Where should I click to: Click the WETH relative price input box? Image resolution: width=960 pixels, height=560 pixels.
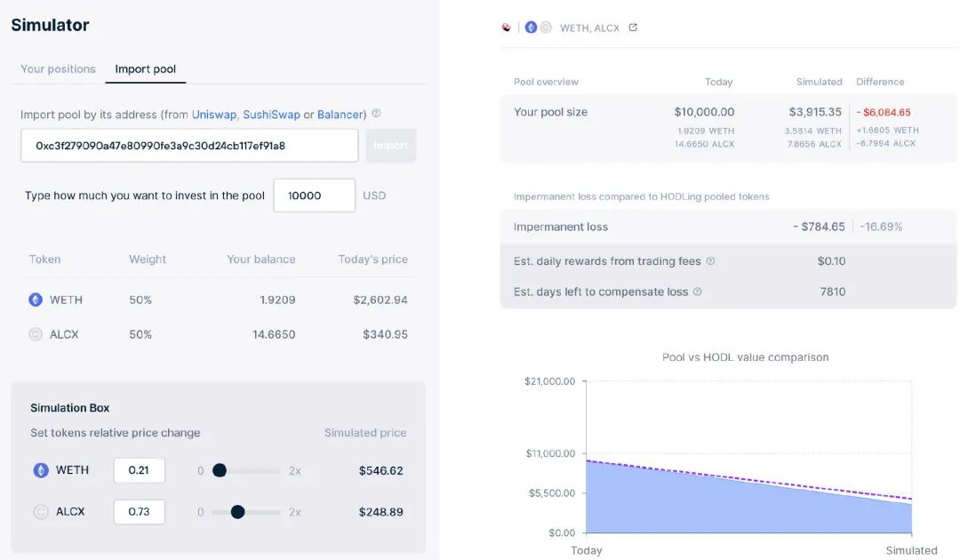pos(140,470)
